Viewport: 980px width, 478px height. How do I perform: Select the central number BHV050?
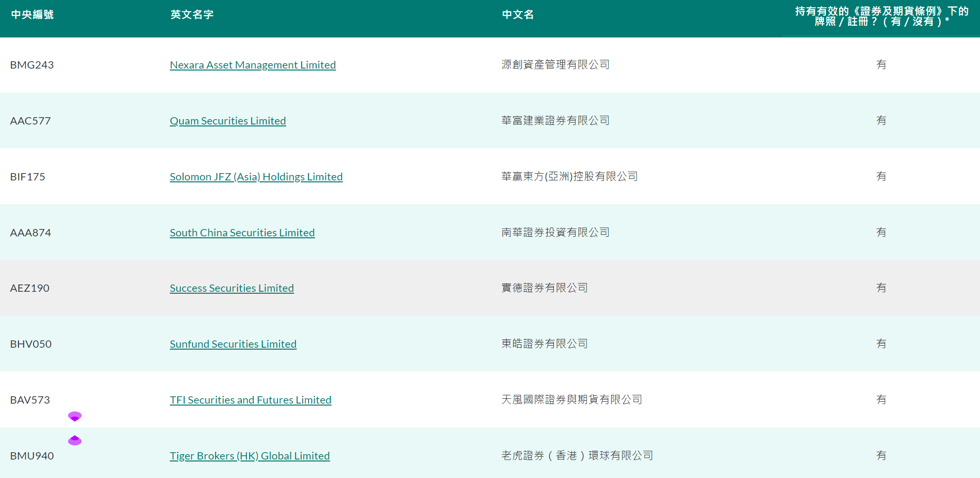tap(31, 344)
